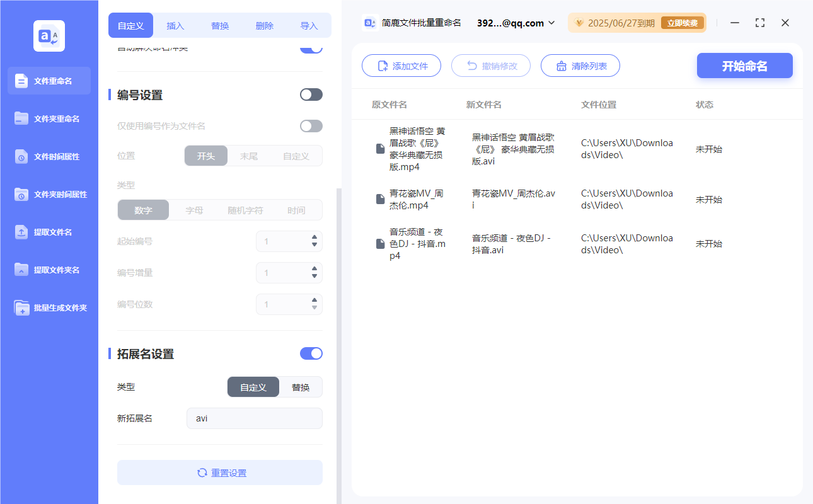Select 末尾 as the numbering position
The width and height of the screenshot is (813, 504).
tap(249, 156)
